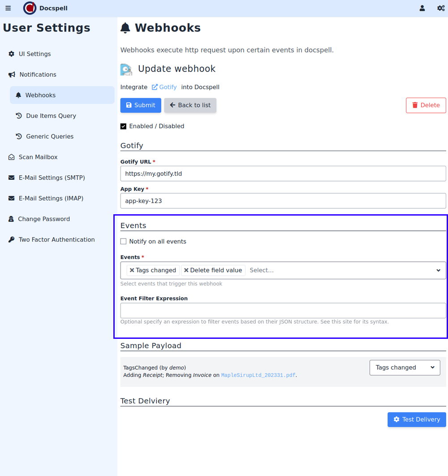The height and width of the screenshot is (476, 448).
Task: Open the hamburger menu in top bar
Action: [x=8, y=8]
